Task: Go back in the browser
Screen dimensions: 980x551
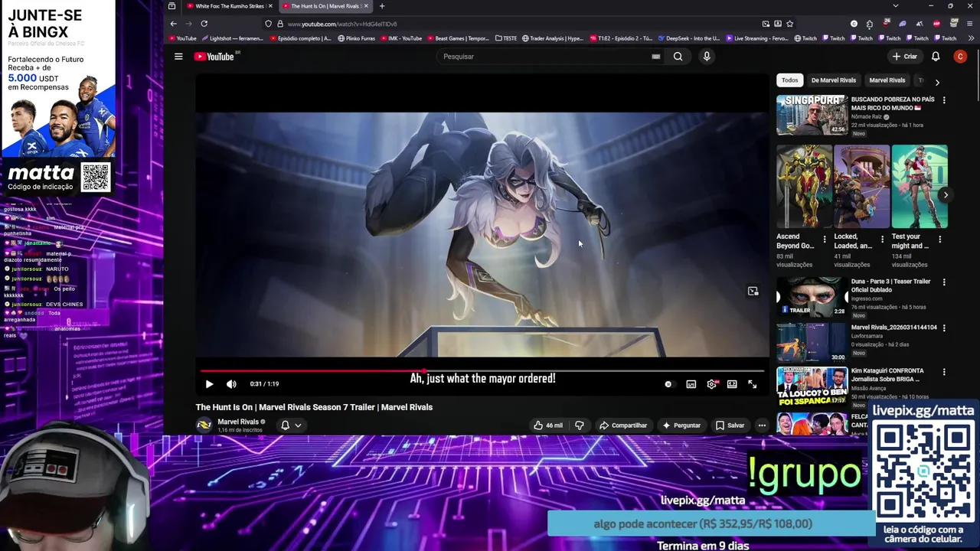Action: (174, 24)
